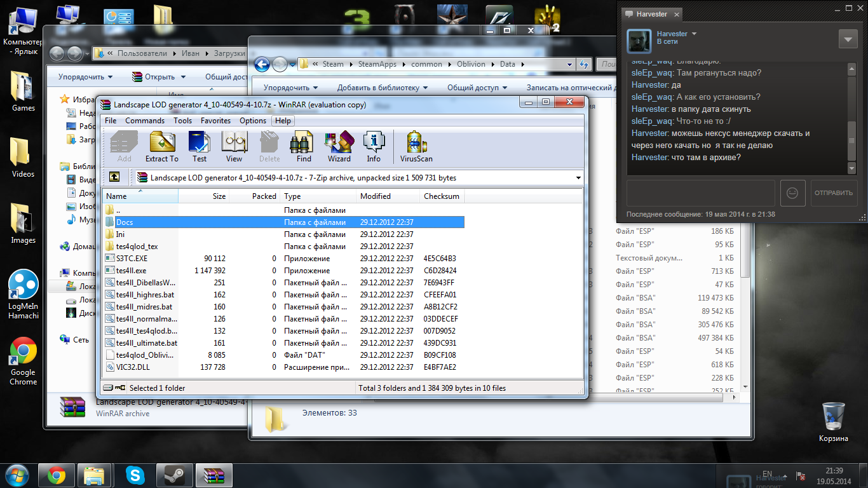The image size is (868, 488).
Task: Select the VIC32.DLL file
Action: [x=283, y=367]
